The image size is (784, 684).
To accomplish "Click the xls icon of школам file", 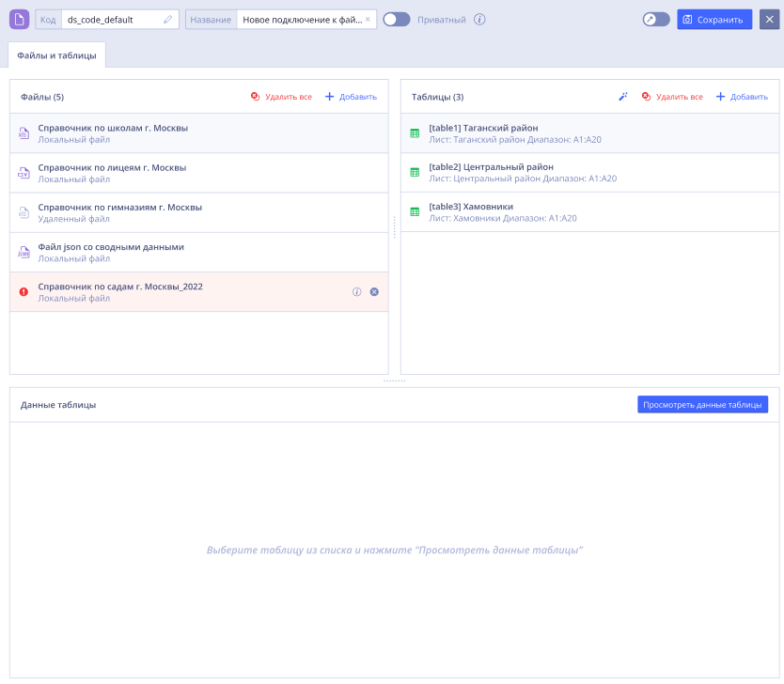I will pos(24,133).
